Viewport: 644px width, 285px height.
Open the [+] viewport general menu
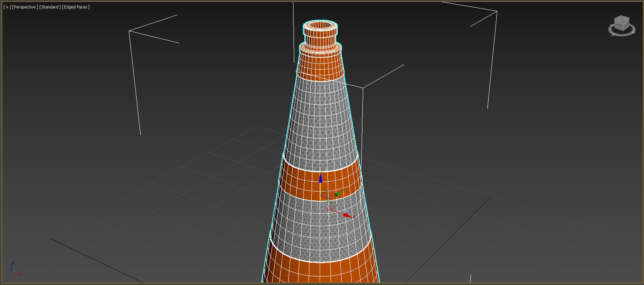click(x=7, y=7)
